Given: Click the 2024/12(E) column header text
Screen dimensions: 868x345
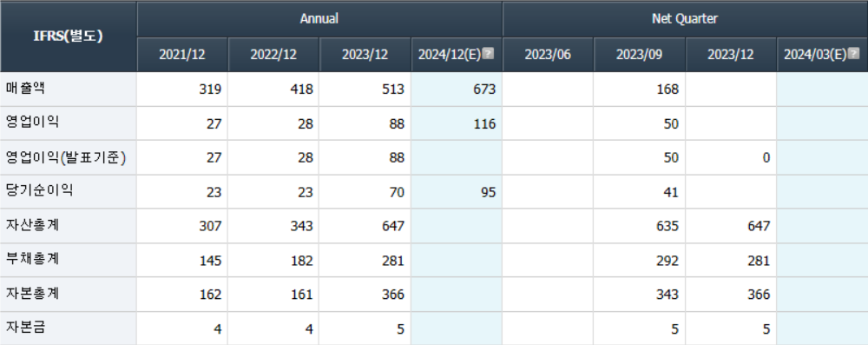Looking at the screenshot, I should pos(450,55).
